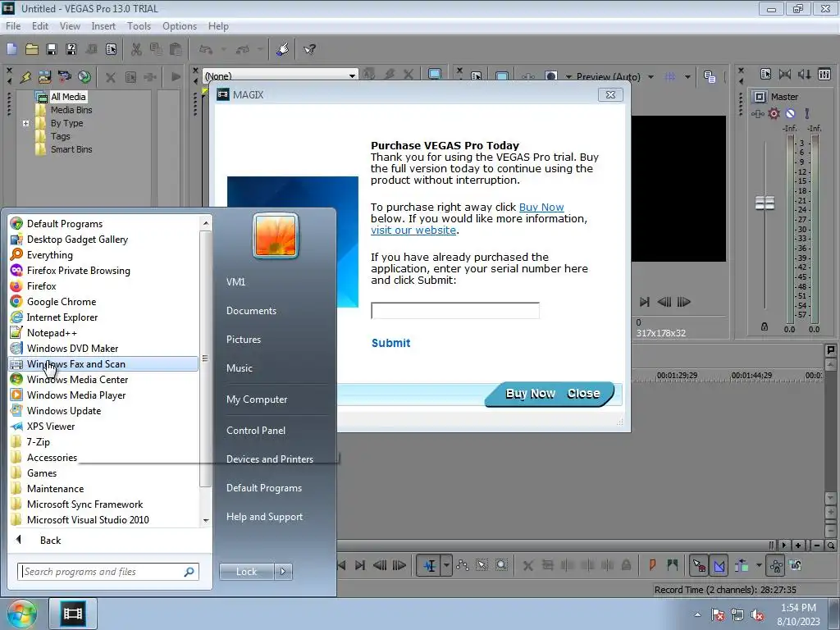Expand the By Type tree node
Screen dimensions: 840x630
(x=25, y=123)
